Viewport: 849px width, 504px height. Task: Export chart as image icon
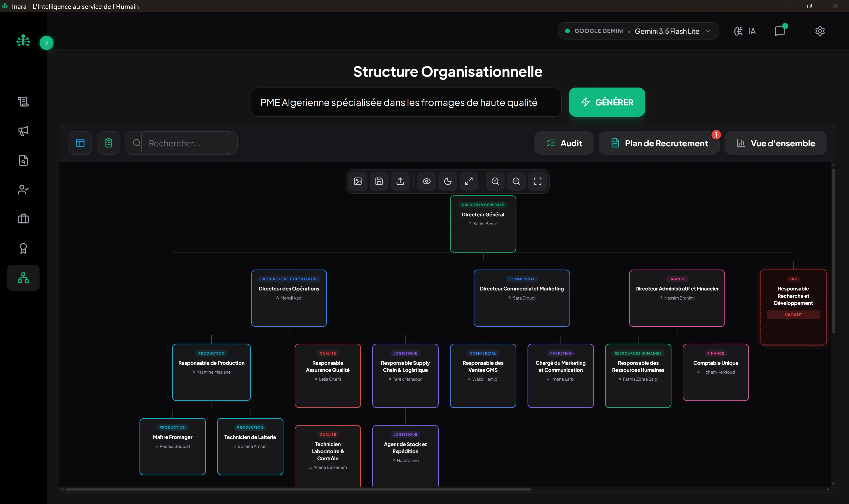click(x=358, y=181)
